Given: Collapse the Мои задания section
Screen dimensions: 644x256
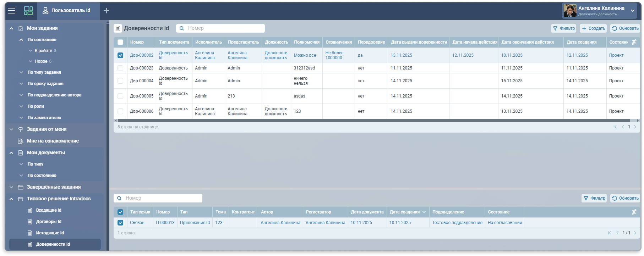Looking at the screenshot, I should [11, 28].
